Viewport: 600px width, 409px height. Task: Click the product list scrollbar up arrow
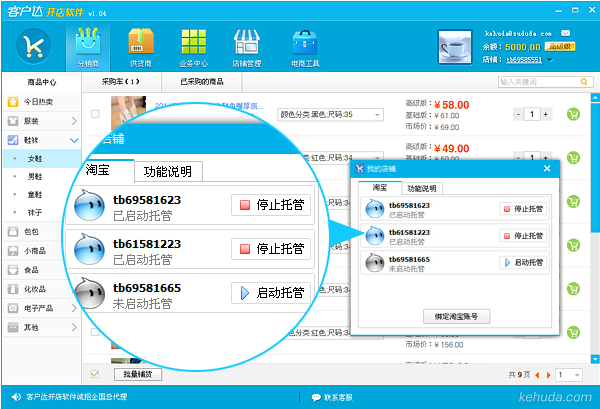point(595,98)
